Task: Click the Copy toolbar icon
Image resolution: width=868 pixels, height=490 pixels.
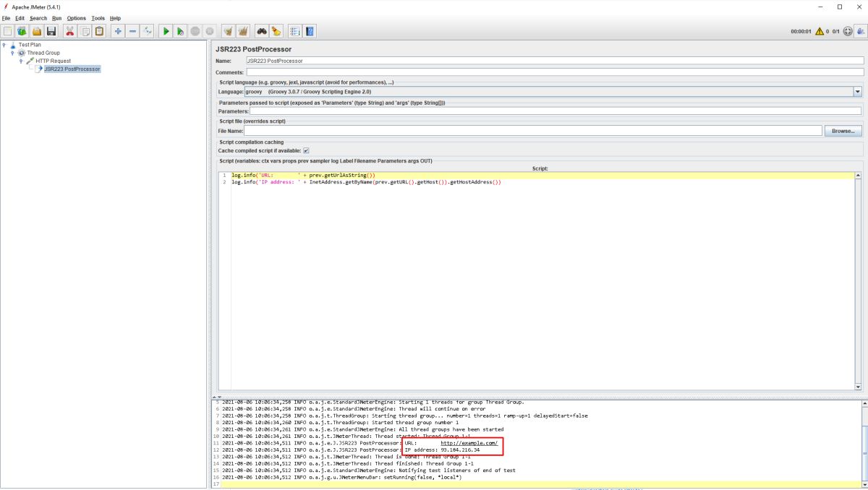Action: pos(85,31)
